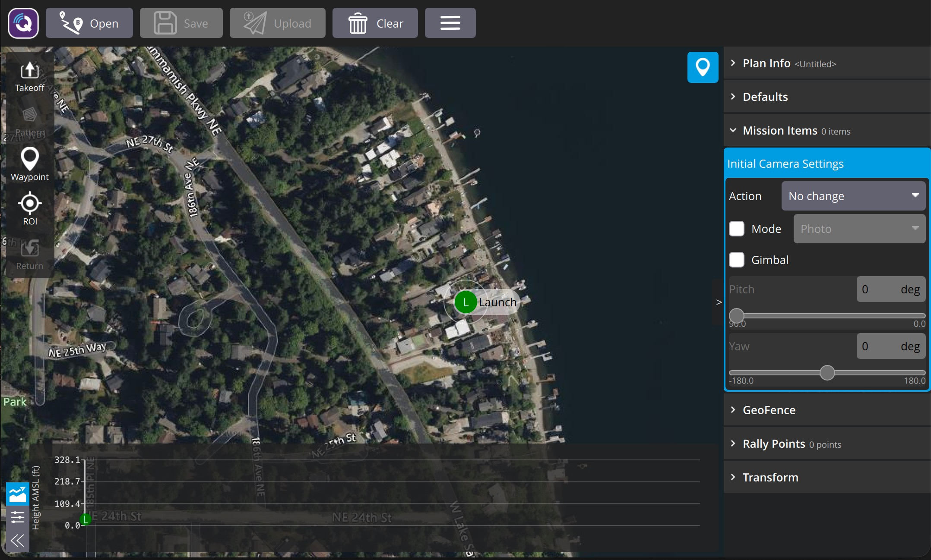Image resolution: width=931 pixels, height=560 pixels.
Task: Enable the Gimbal checkbox
Action: click(737, 260)
